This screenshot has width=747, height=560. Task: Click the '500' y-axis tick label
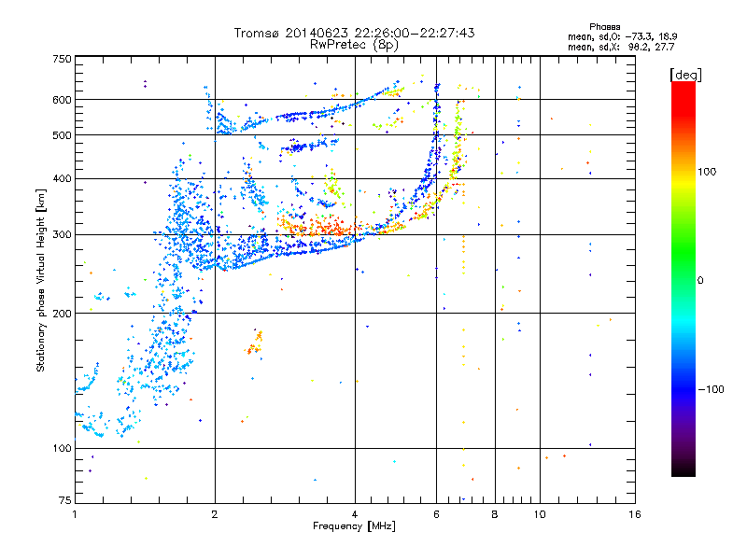click(x=62, y=135)
